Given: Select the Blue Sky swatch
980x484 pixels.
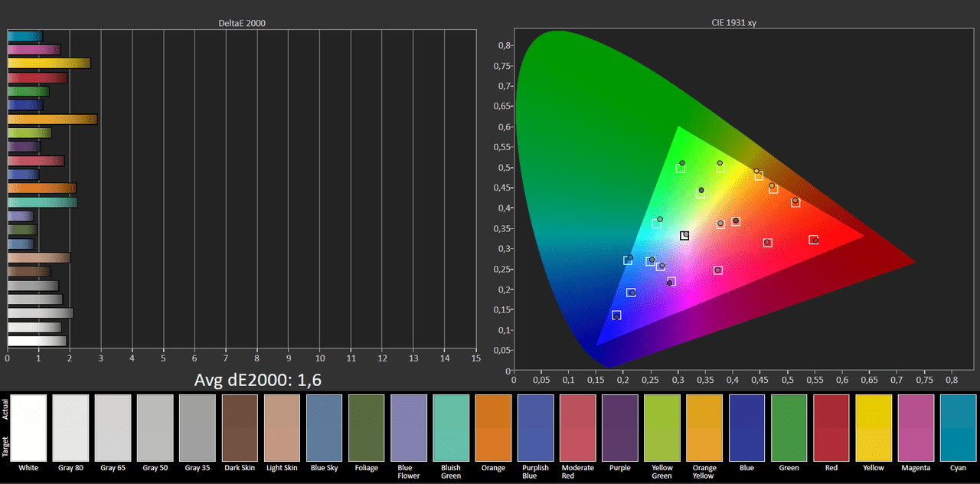Looking at the screenshot, I should pyautogui.click(x=324, y=427).
